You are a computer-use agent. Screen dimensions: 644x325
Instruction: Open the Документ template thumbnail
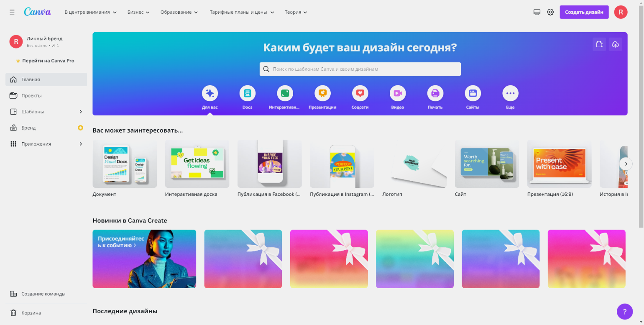click(x=125, y=164)
